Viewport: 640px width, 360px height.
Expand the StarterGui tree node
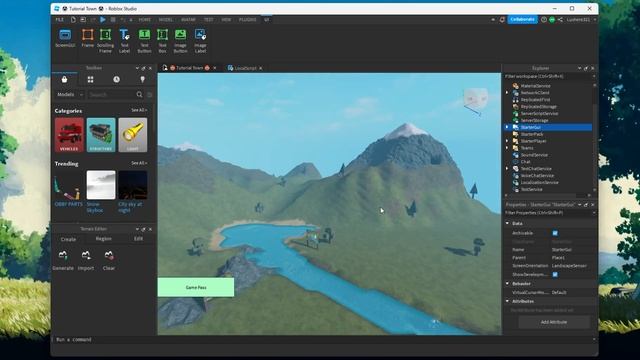[x=507, y=127]
